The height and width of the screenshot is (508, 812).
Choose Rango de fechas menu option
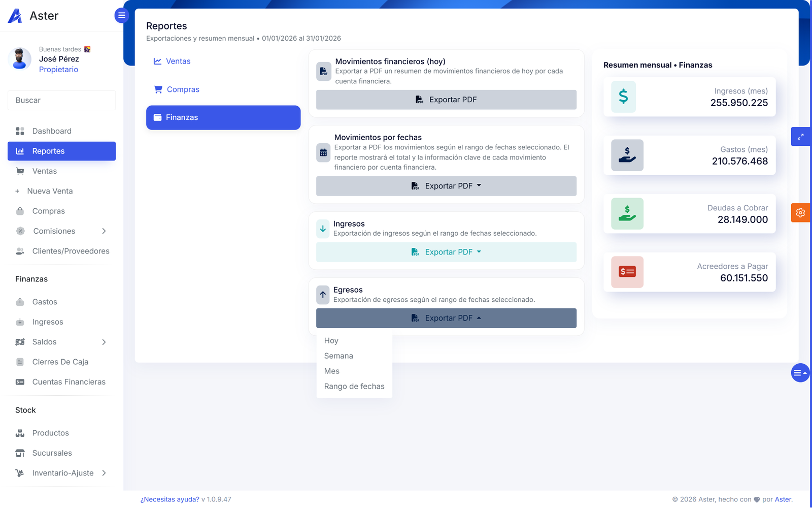(354, 387)
